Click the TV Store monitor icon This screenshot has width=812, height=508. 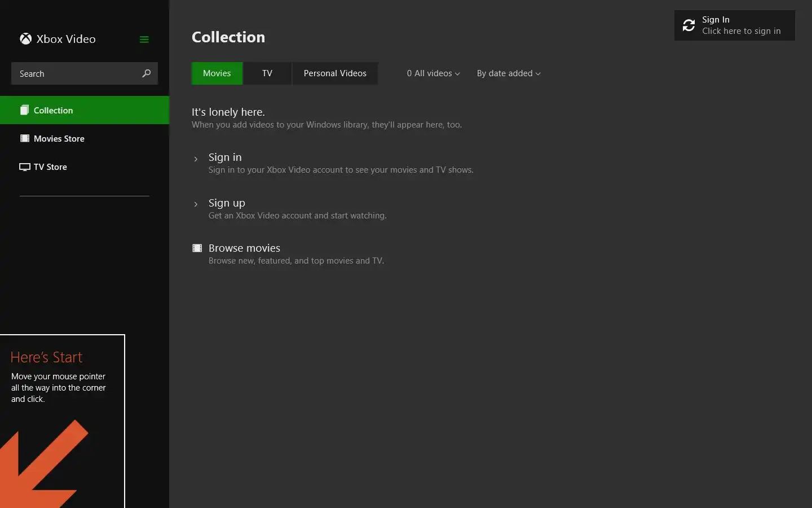click(25, 167)
